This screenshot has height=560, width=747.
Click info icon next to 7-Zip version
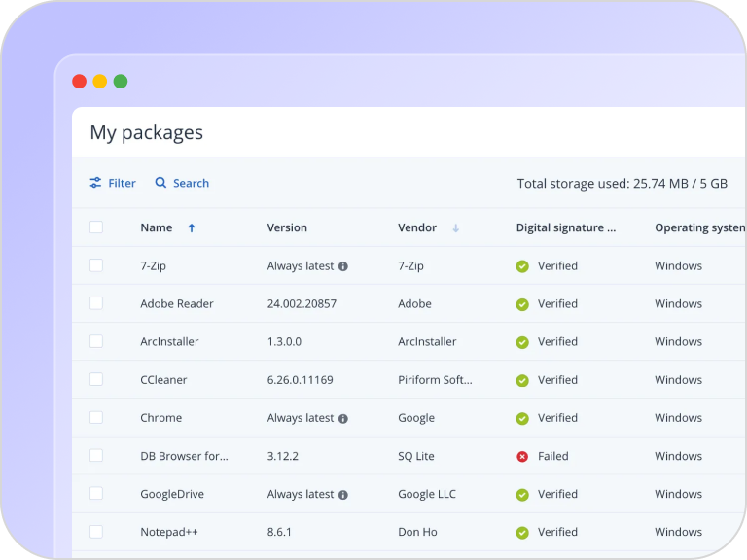click(343, 266)
